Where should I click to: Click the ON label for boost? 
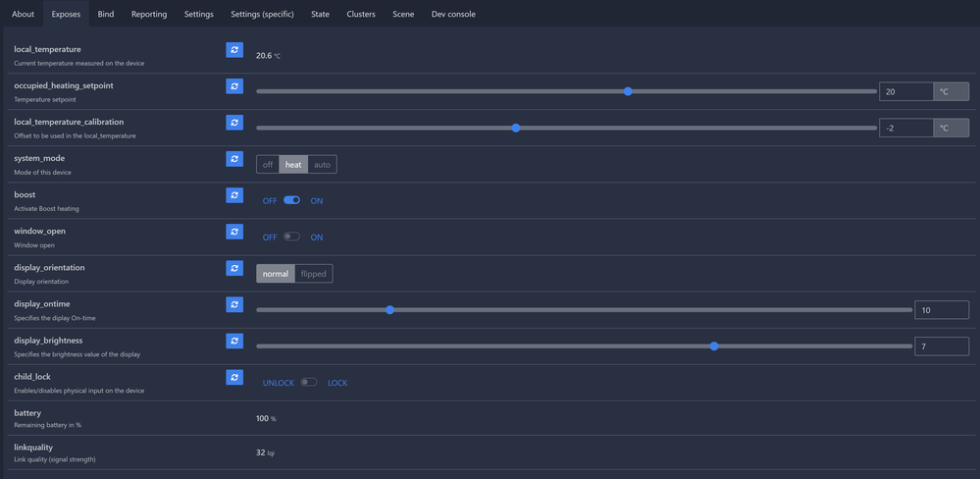317,201
